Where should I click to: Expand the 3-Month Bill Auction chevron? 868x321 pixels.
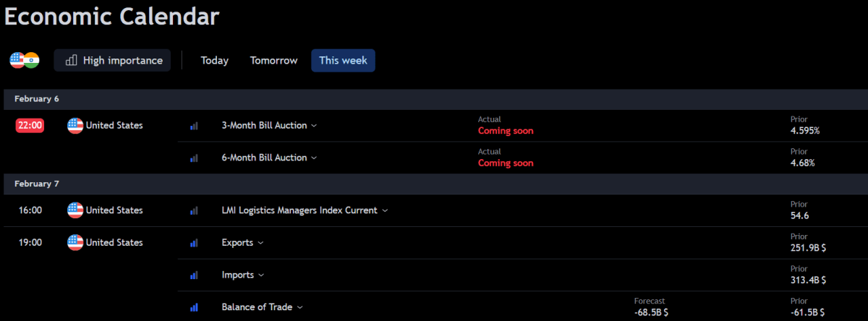tap(314, 126)
